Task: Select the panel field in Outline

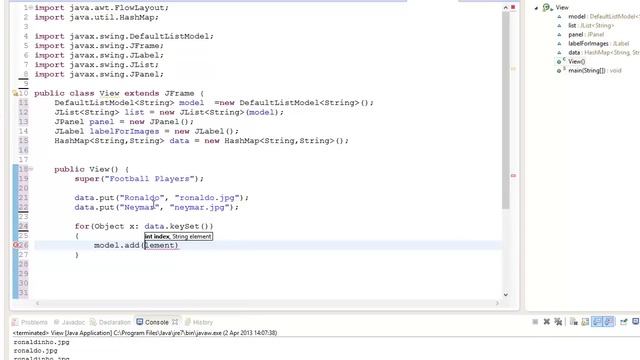Action: tap(586, 34)
